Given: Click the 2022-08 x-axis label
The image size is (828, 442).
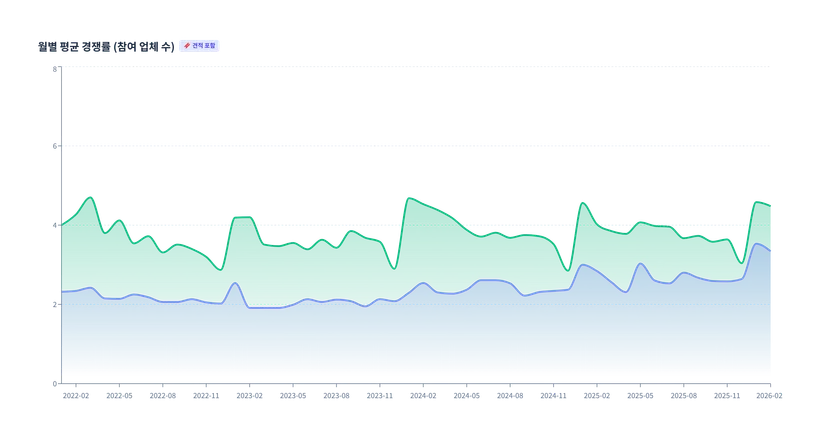Looking at the screenshot, I should coord(163,396).
